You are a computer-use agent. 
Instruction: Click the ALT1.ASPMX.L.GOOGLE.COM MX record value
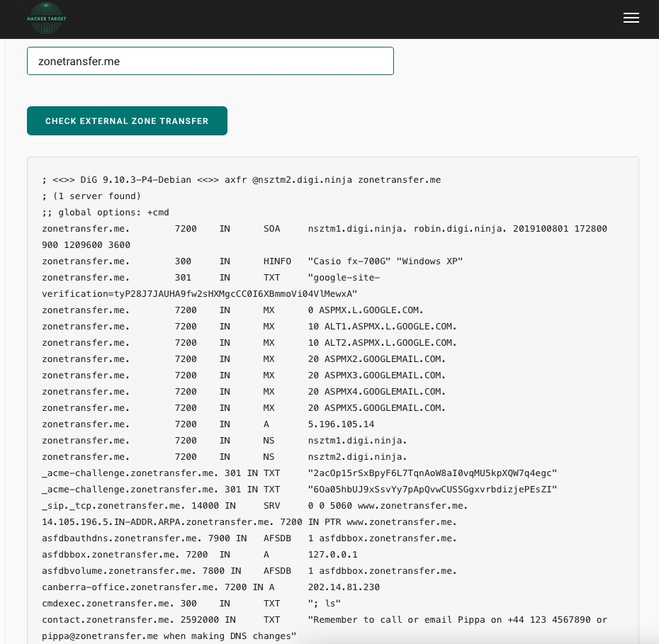pyautogui.click(x=382, y=327)
